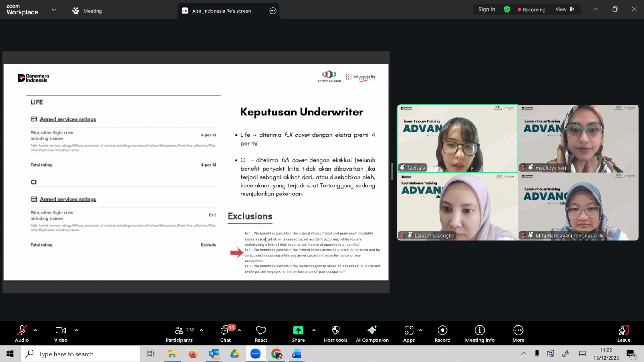Click the green encryption shield icon
Viewport: 644px width, 362px height.
tap(507, 10)
